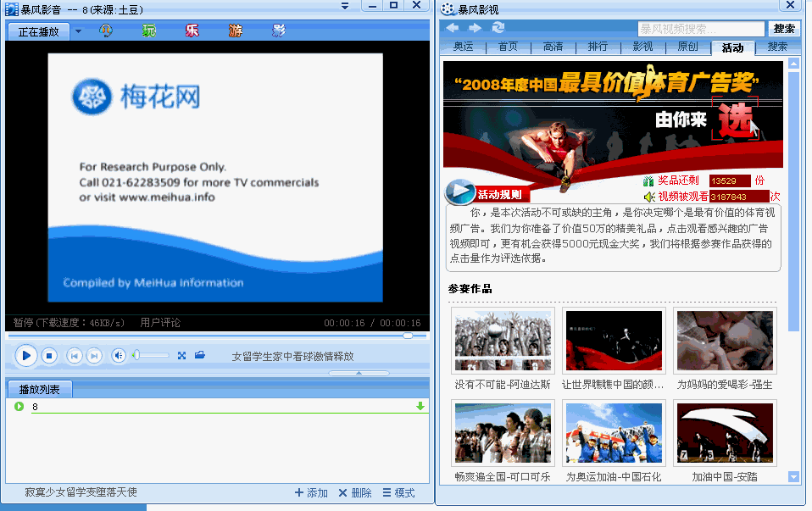Switch to the 高清 tab
This screenshot has width=812, height=511.
553,47
